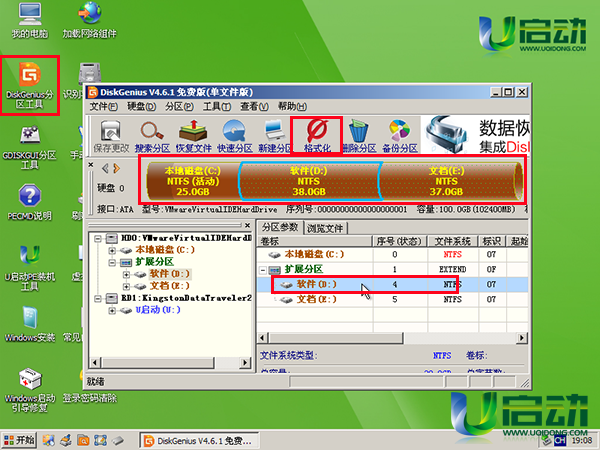Expand U启动(U:) tree node
The height and width of the screenshot is (450, 600).
(112, 310)
